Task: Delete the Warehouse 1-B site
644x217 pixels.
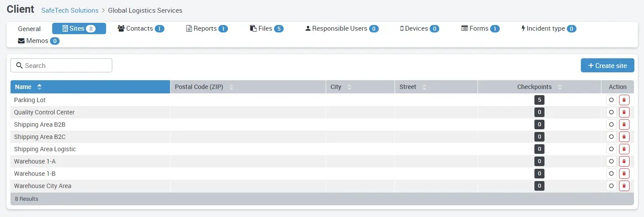Action: coord(624,174)
